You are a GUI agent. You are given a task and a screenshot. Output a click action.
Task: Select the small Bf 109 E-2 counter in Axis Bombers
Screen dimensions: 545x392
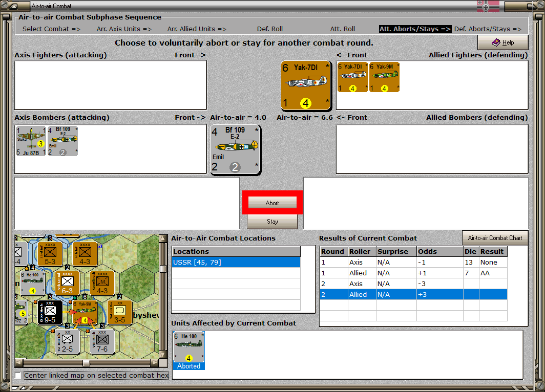[62, 141]
